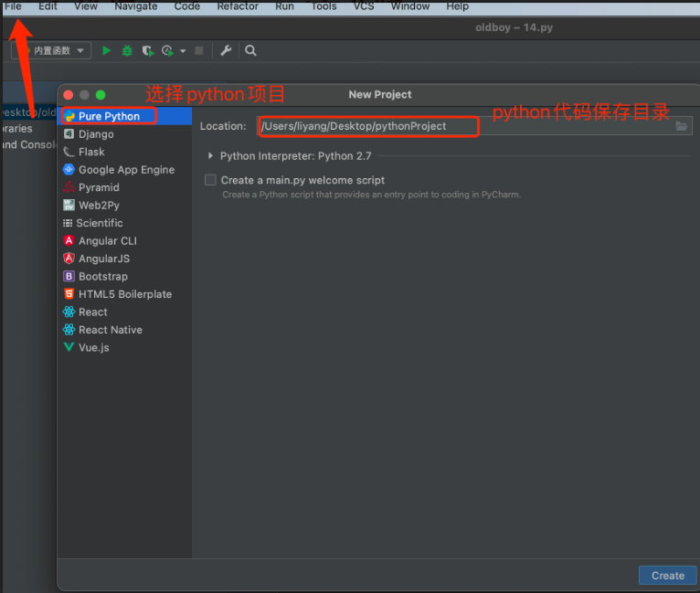
Task: Click the green Run triangle in toolbar
Action: tap(106, 50)
